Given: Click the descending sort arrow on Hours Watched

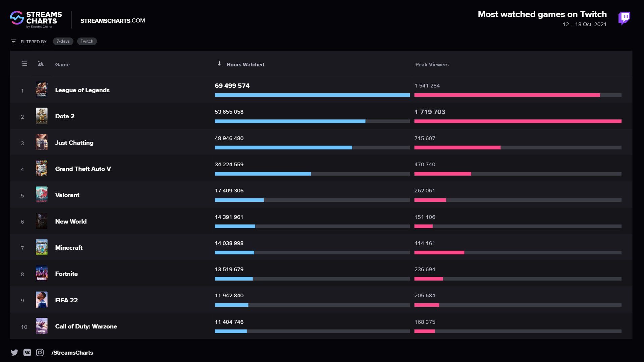Looking at the screenshot, I should click(x=220, y=64).
